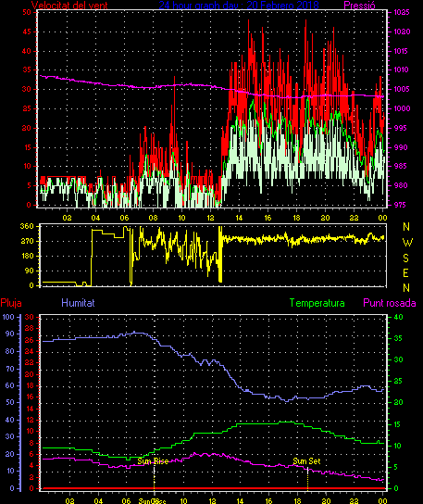Screen dimensions: 423x504
Task: Click wind direction axis value 180
Action: click(x=27, y=257)
